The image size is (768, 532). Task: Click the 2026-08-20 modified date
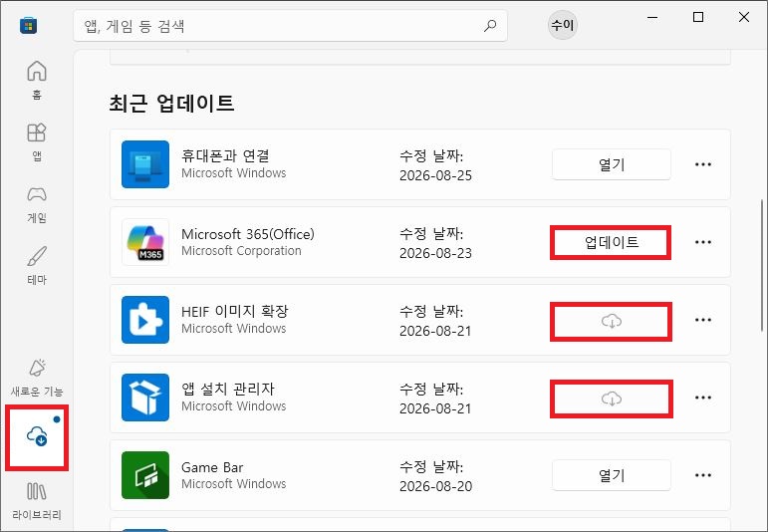pos(435,486)
